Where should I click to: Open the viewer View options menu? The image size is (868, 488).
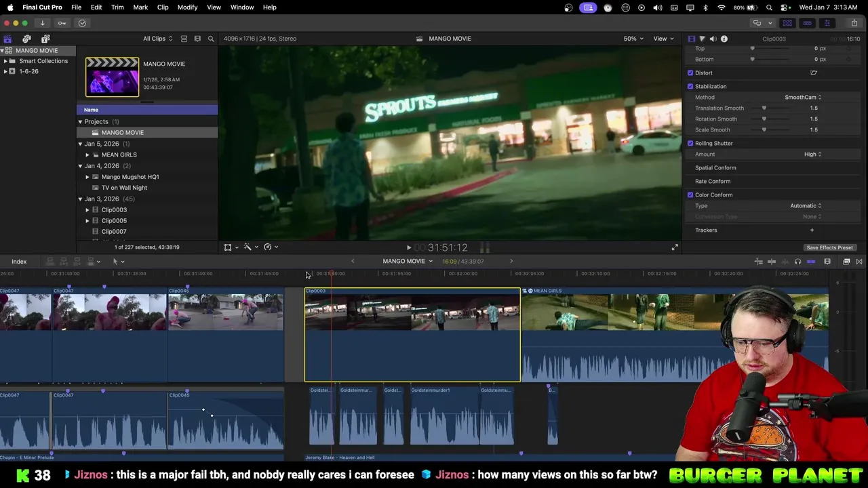click(x=663, y=39)
